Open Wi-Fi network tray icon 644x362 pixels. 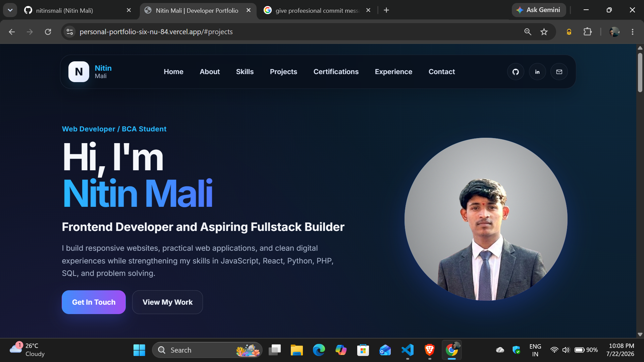(554, 350)
